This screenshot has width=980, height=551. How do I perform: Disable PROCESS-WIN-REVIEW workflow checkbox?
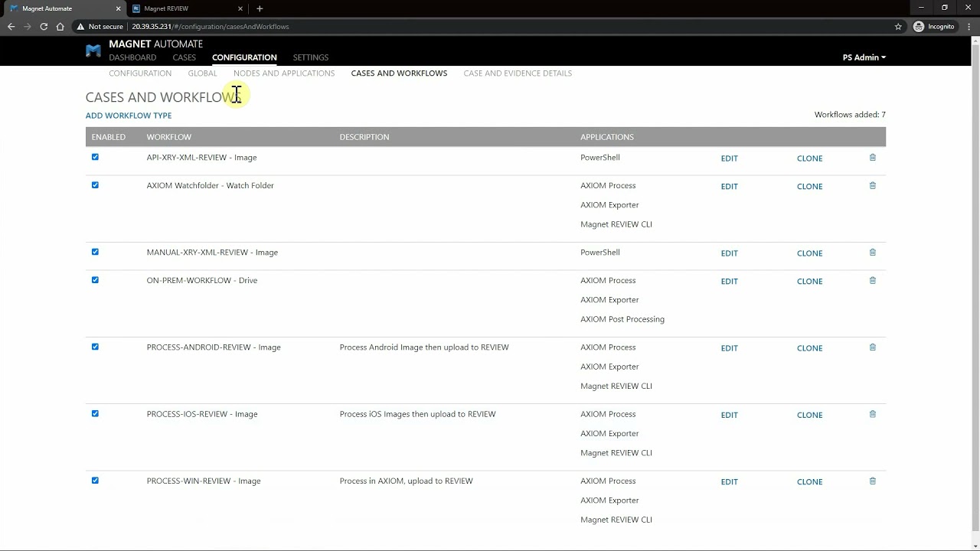point(95,481)
